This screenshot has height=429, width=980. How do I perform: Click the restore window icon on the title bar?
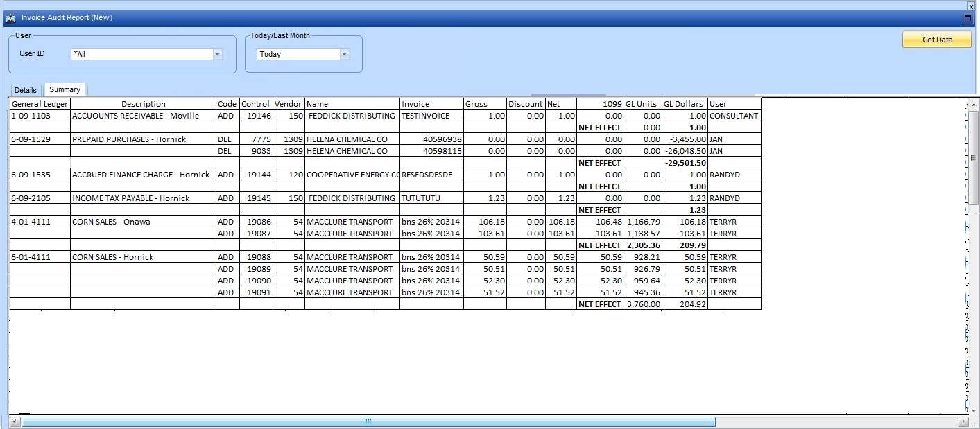click(969, 18)
